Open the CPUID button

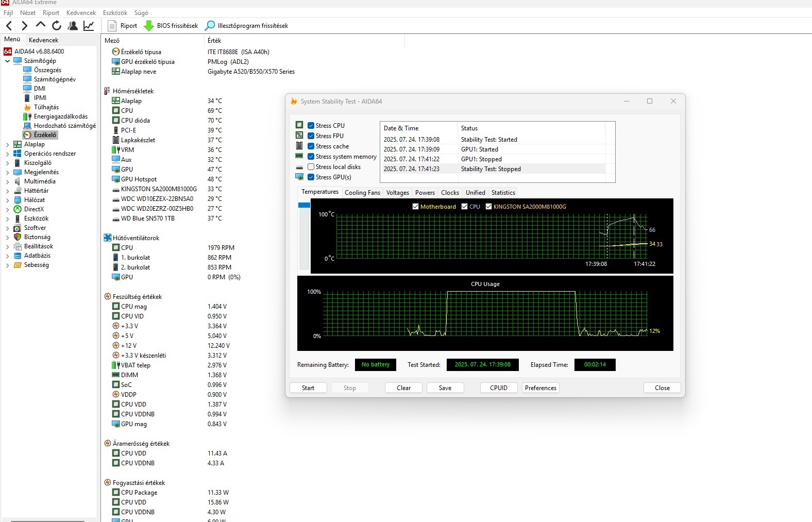pyautogui.click(x=499, y=388)
